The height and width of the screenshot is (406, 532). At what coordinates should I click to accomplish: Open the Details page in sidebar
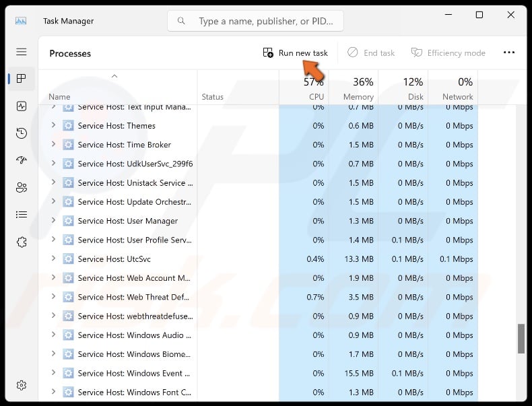point(21,215)
